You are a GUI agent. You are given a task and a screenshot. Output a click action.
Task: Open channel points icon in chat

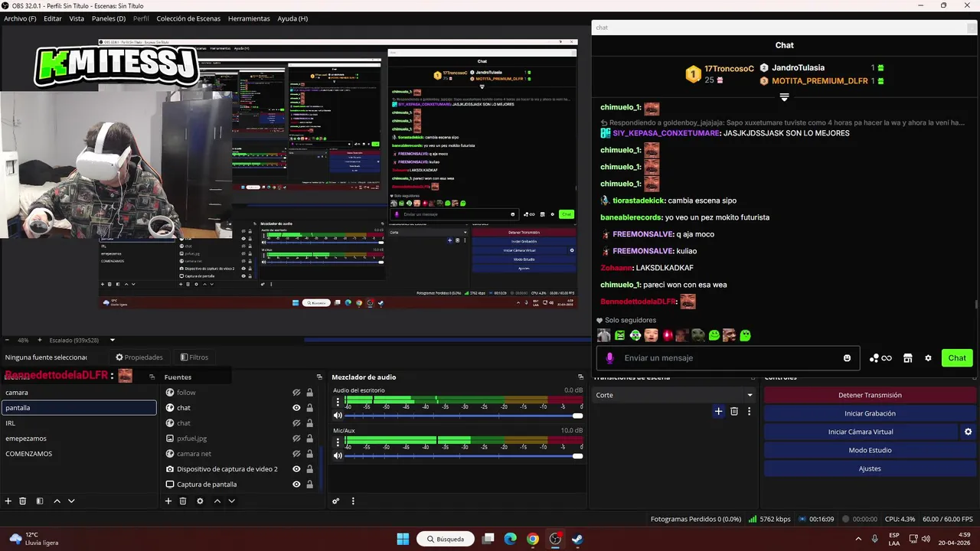tap(880, 357)
